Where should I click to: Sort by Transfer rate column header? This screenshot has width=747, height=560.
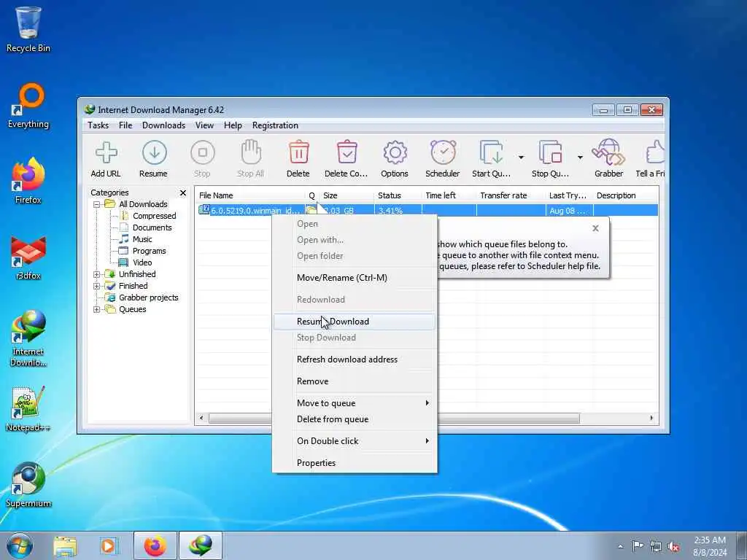pyautogui.click(x=511, y=195)
